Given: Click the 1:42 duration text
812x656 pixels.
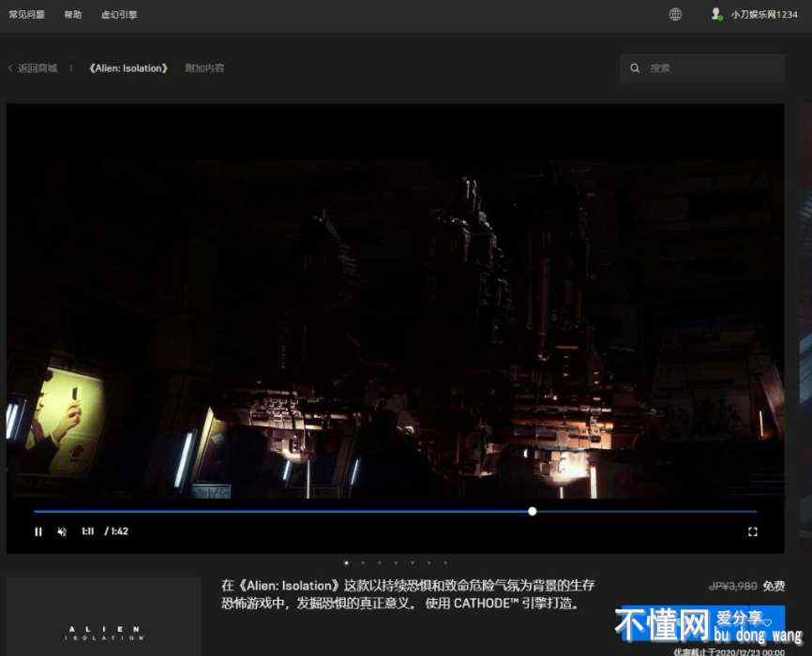Looking at the screenshot, I should pyautogui.click(x=120, y=531).
